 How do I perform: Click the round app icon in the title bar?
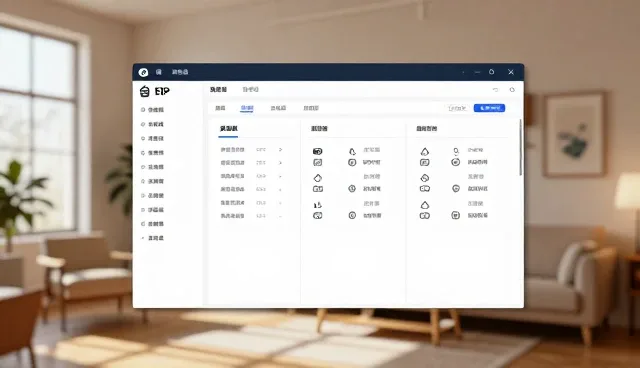143,72
